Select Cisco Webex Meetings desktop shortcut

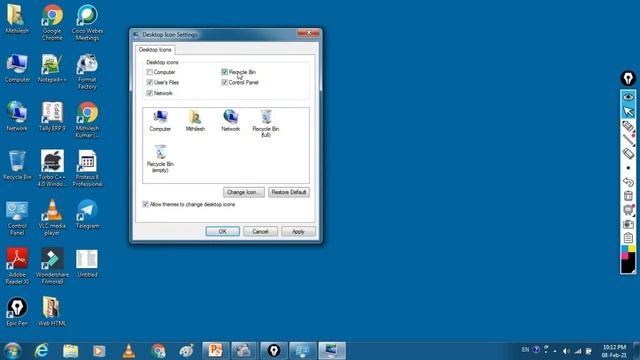point(87,22)
